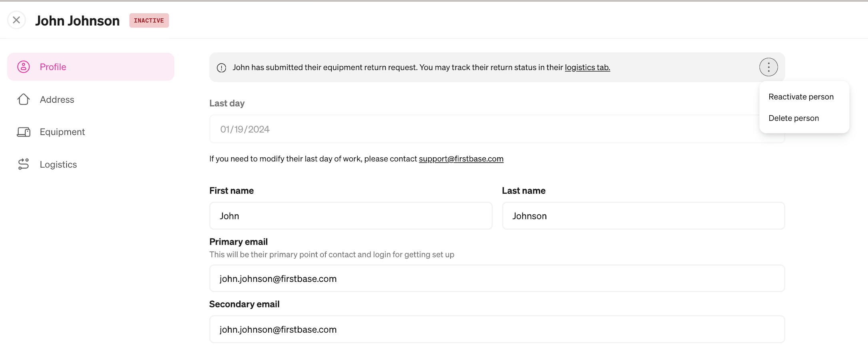This screenshot has width=868, height=345.
Task: Click the info icon in the return notice
Action: [x=221, y=68]
